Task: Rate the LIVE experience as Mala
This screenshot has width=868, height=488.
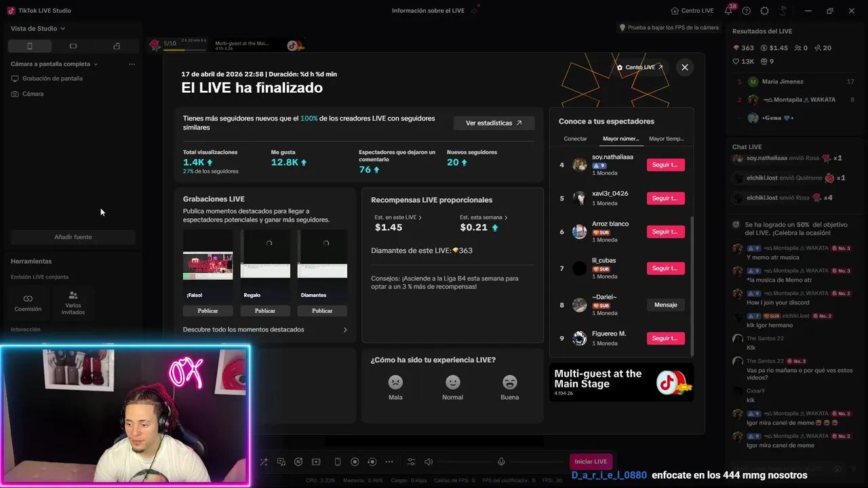Action: tap(395, 388)
